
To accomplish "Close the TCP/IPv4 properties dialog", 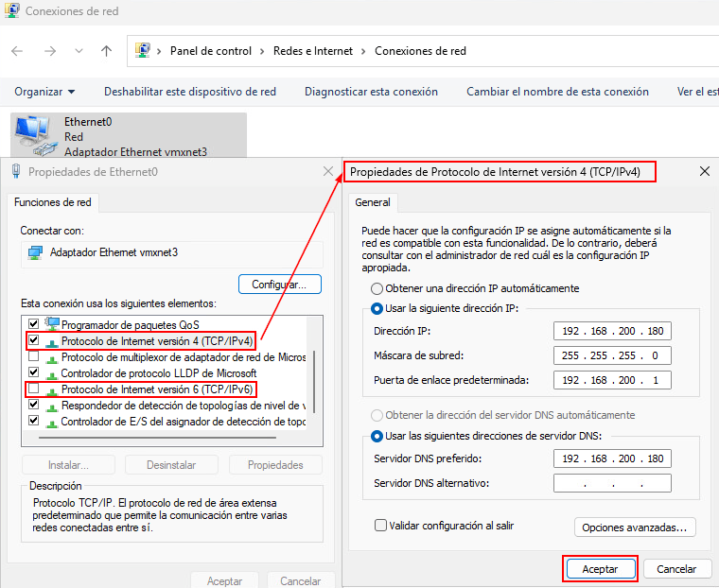I will (x=704, y=171).
